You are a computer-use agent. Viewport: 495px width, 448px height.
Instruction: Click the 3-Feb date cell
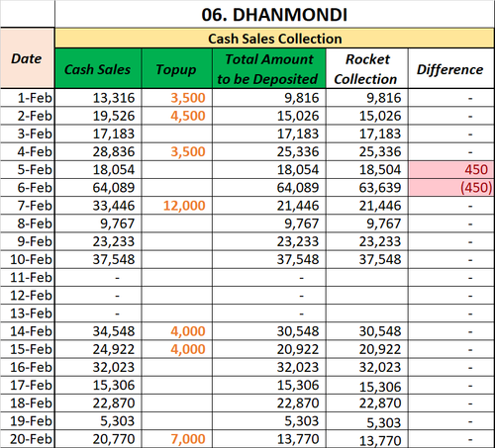click(27, 134)
